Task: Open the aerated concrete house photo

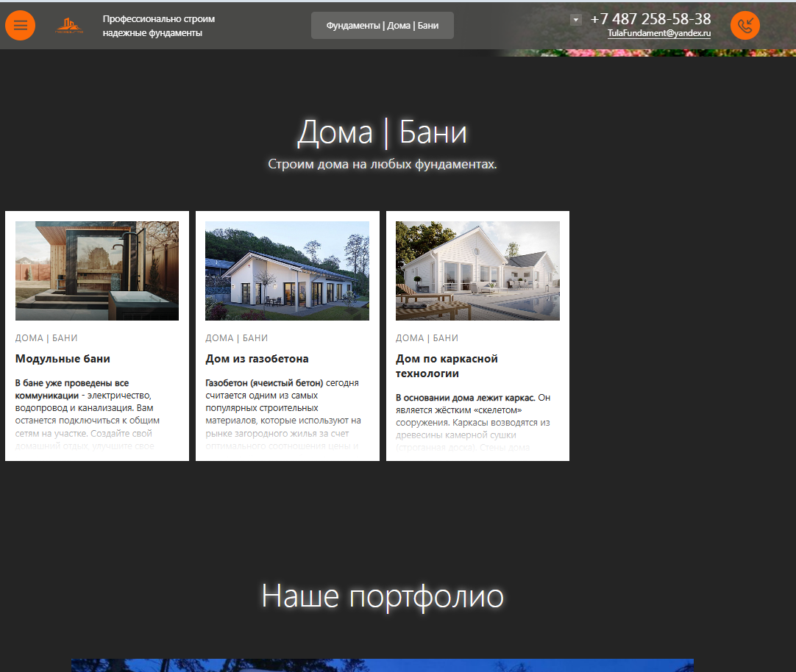Action: [287, 271]
